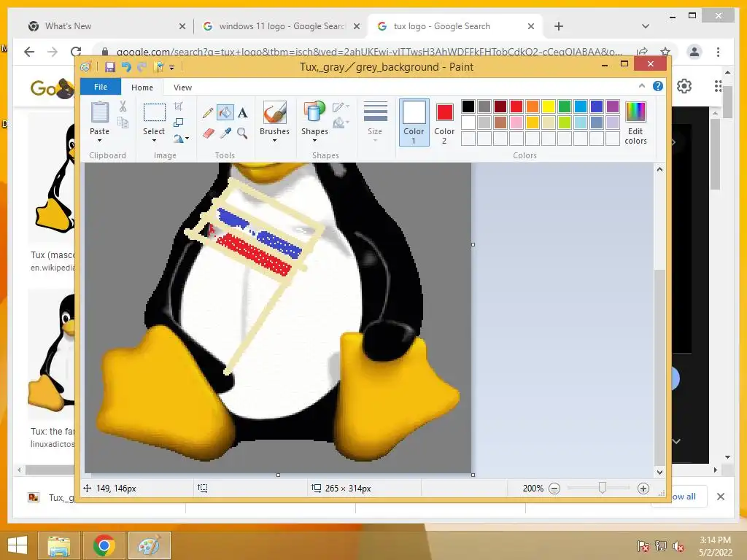Open Customize Quick Access Toolbar dropdown

click(x=172, y=68)
